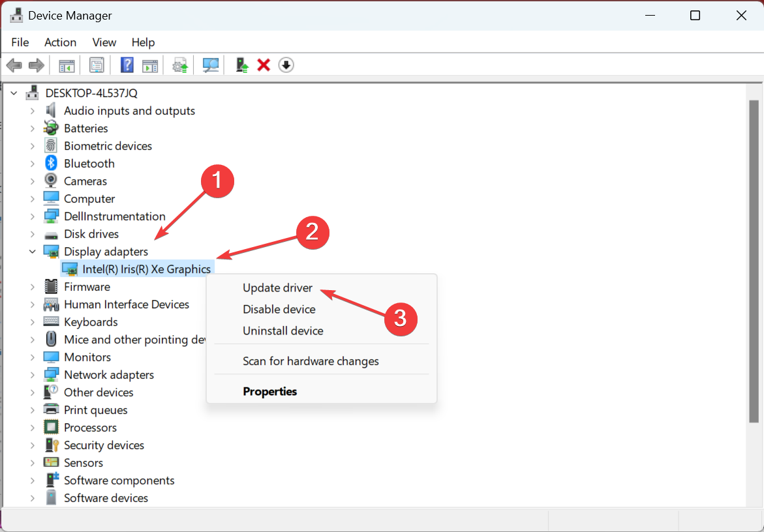The image size is (764, 532).
Task: Expand the Human Interface Devices node
Action: 32,304
